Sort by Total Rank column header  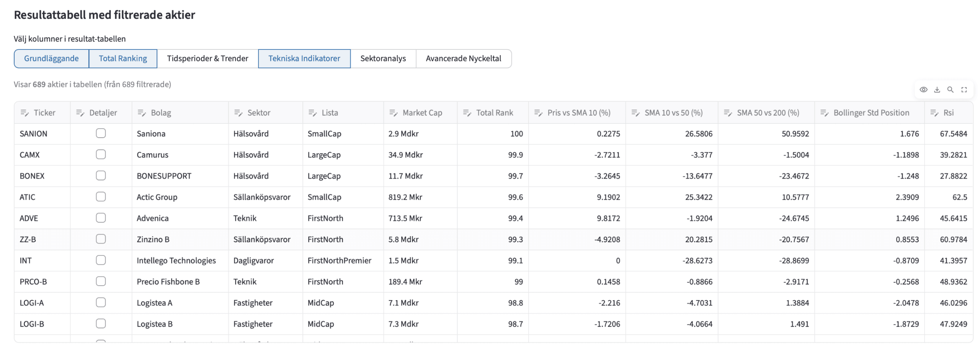(x=494, y=113)
